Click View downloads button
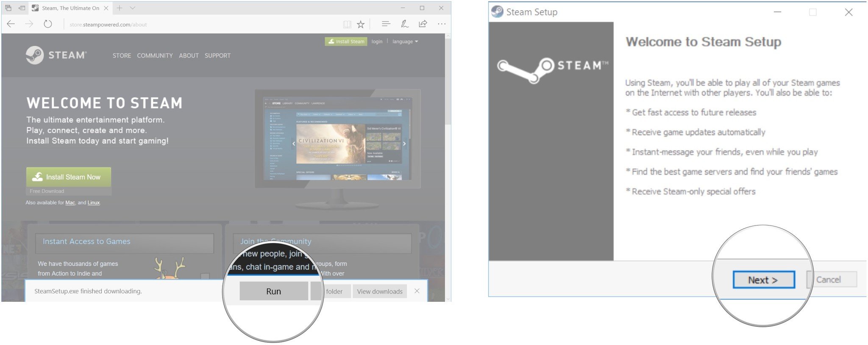The width and height of the screenshot is (868, 345). point(380,291)
